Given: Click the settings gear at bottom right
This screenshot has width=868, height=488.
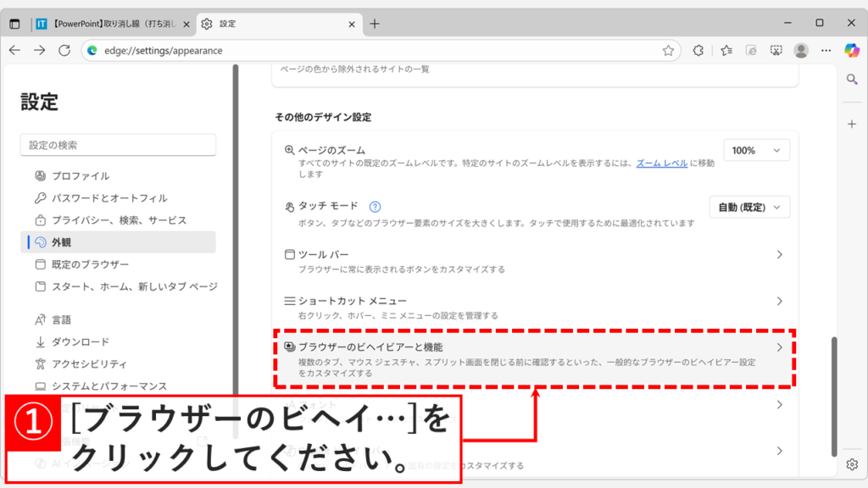Looking at the screenshot, I should pos(852,465).
